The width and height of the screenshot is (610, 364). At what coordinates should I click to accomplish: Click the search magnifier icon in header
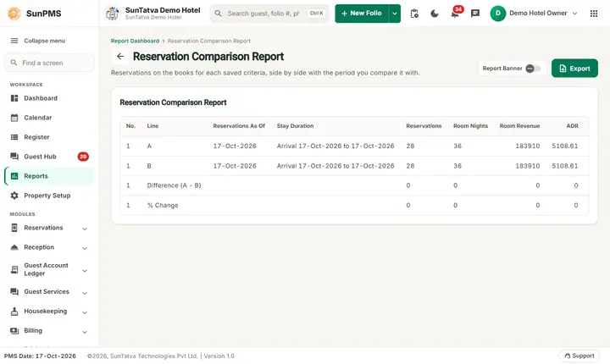click(x=219, y=14)
